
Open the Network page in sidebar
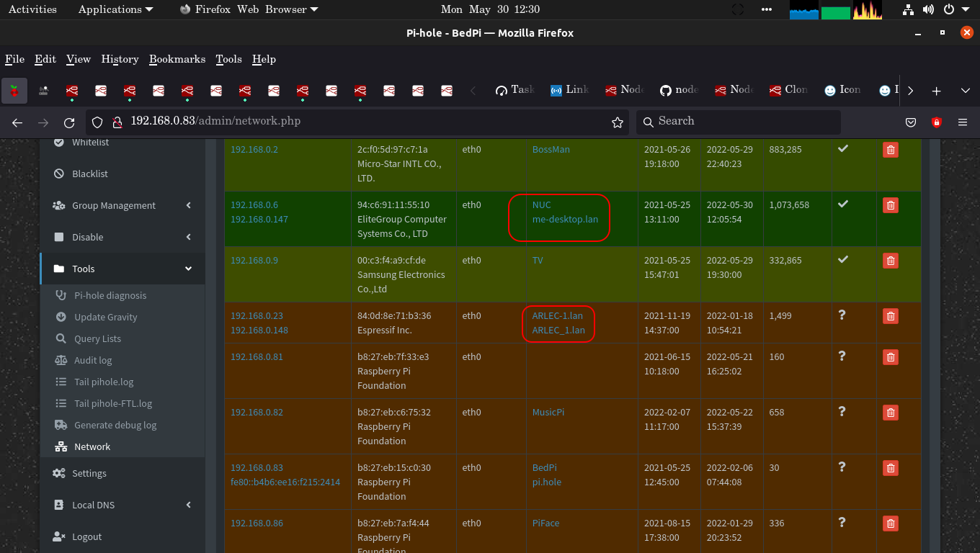tap(92, 446)
